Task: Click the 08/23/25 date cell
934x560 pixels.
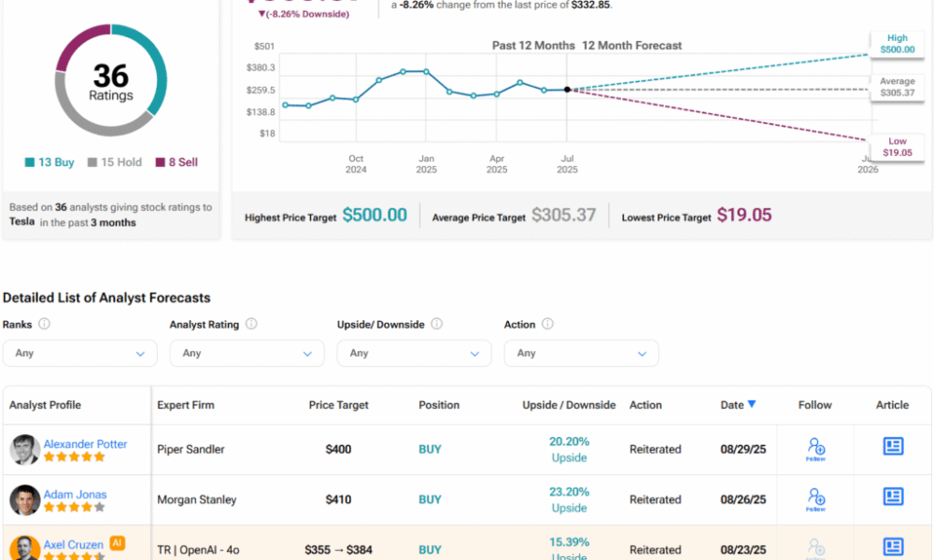Action: click(x=743, y=550)
